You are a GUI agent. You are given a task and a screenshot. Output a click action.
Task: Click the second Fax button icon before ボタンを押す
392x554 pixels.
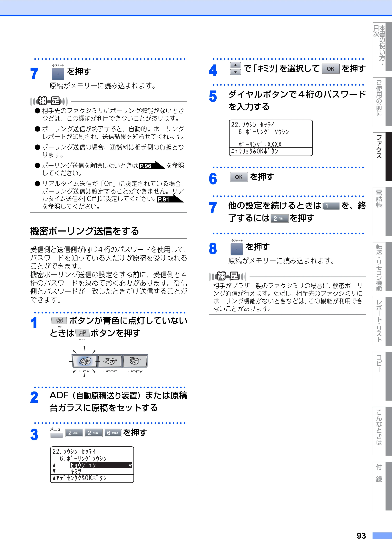point(82,333)
